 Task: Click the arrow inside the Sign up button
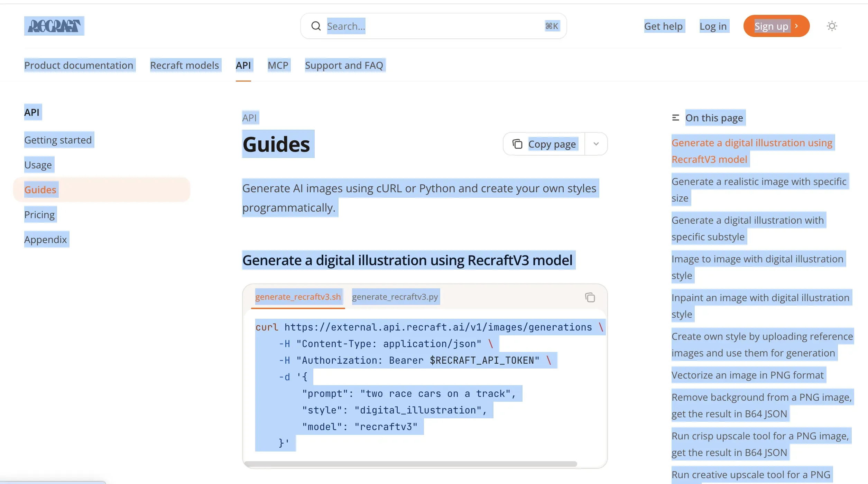(x=796, y=26)
